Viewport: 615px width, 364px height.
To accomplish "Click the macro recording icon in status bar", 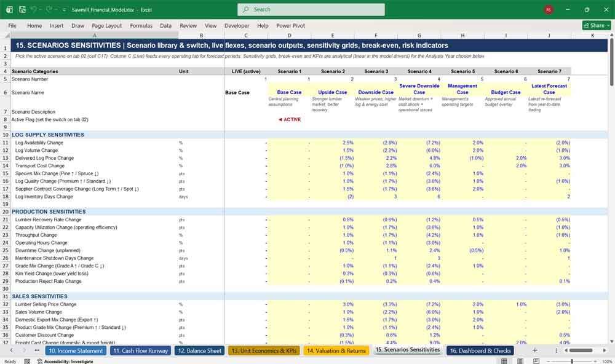I will [27, 362].
